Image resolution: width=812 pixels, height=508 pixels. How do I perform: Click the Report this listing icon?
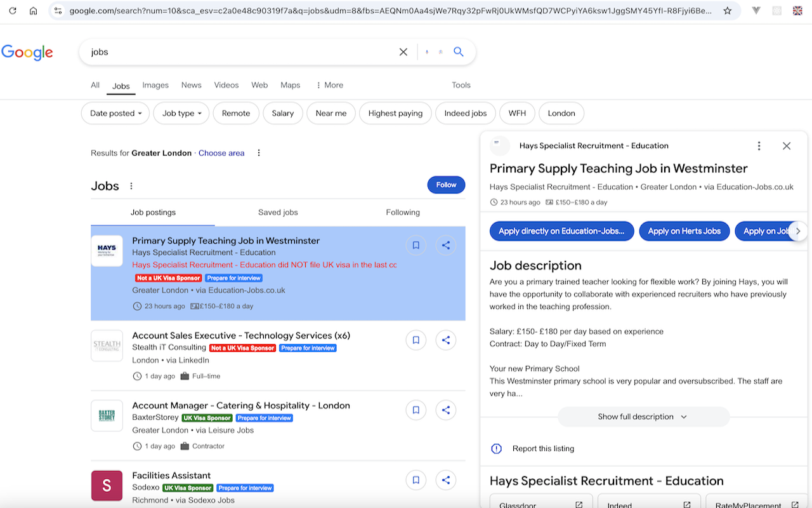497,449
